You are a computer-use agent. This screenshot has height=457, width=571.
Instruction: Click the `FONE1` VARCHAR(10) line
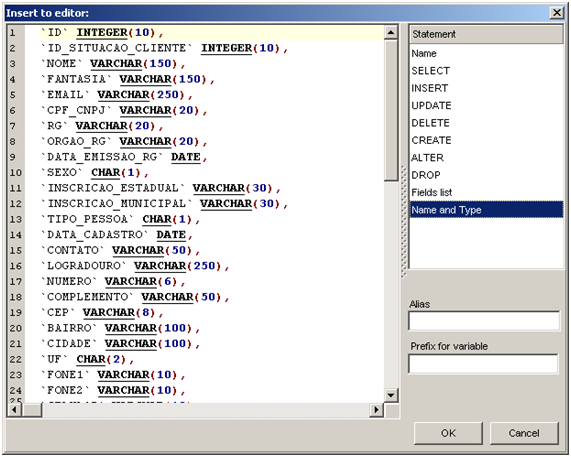pos(113,375)
